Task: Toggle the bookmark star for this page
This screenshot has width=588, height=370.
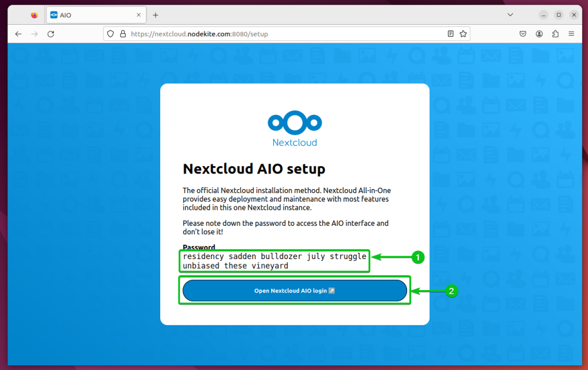Action: (463, 33)
